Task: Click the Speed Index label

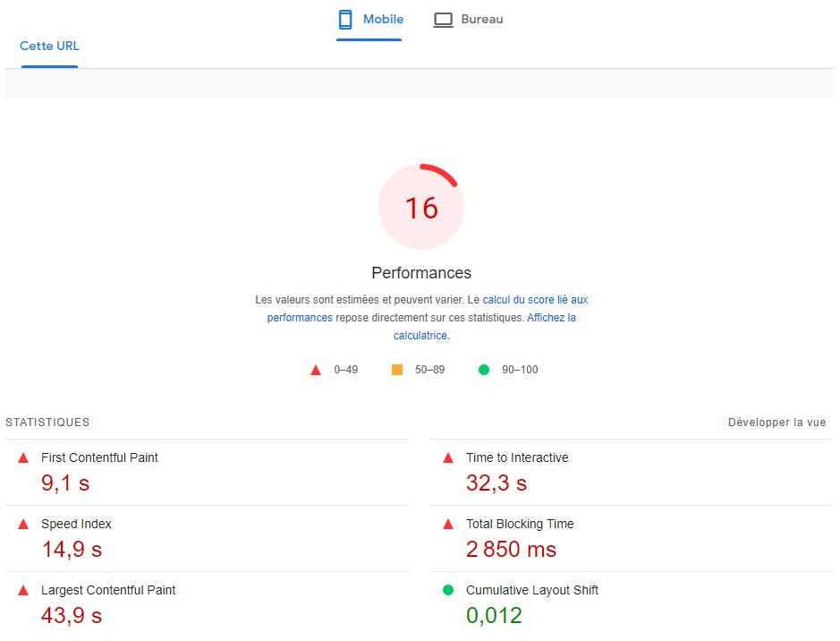Action: 76,524
